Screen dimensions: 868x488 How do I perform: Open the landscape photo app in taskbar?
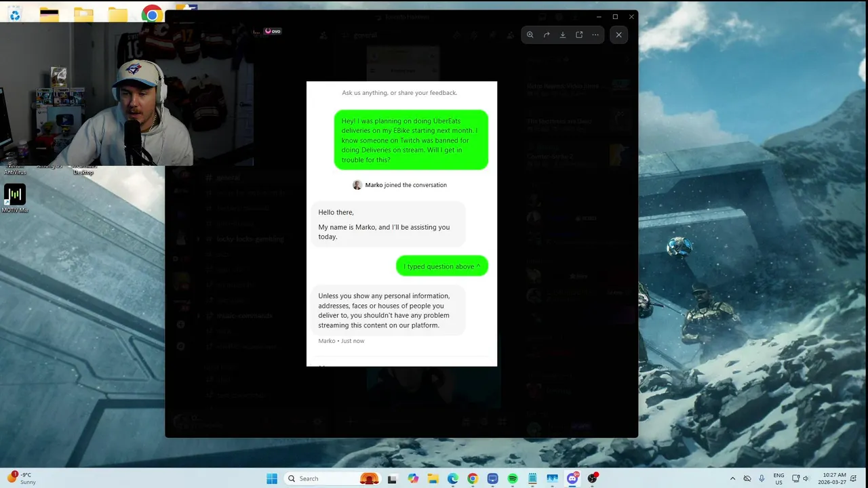coord(553,479)
